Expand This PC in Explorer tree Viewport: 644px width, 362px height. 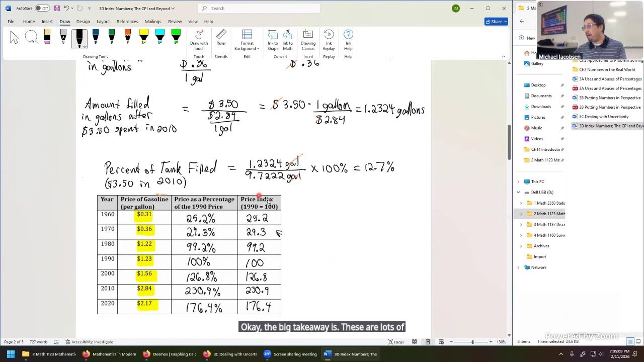(519, 182)
